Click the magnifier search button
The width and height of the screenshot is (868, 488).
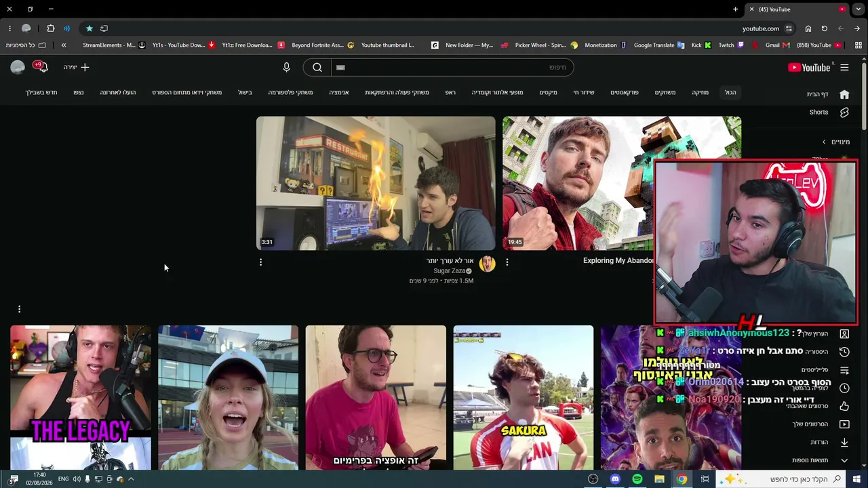click(x=317, y=67)
